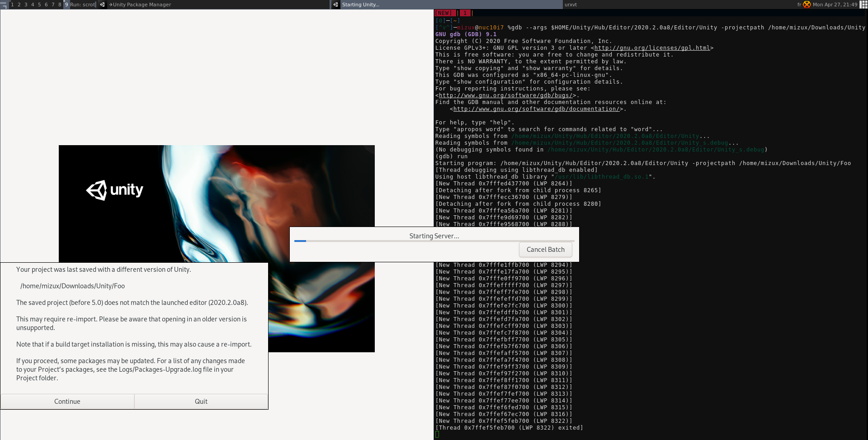Screen dimensions: 868x440
Task: Click the project path /home/mizux/Downloads/Unity/Foo in the dialog
Action: (72, 286)
